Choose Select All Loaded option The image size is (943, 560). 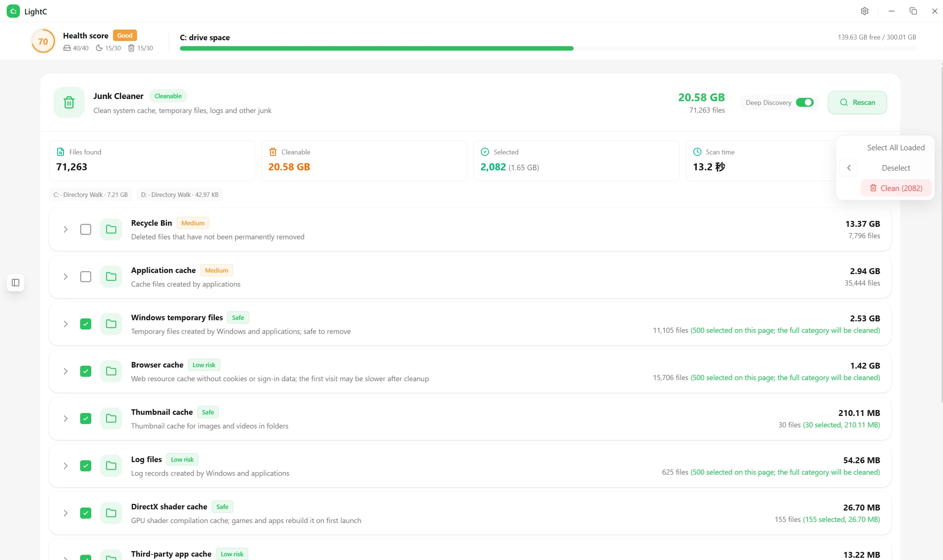click(x=896, y=147)
